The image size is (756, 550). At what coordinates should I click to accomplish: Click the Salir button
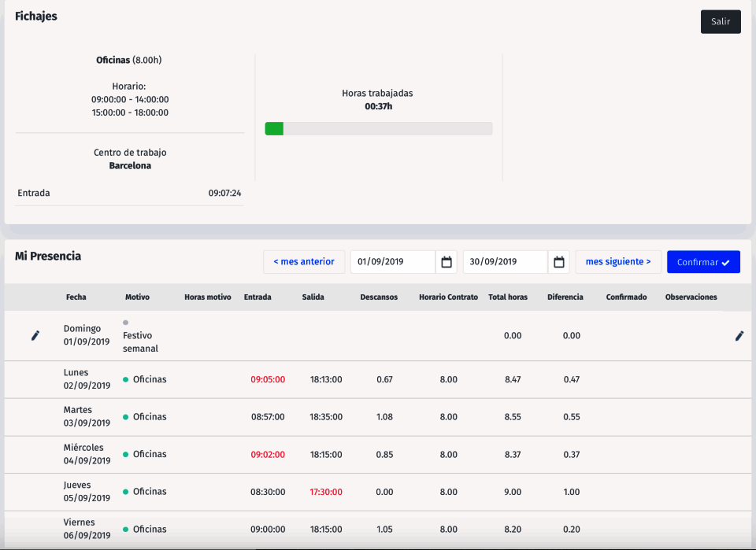[721, 22]
